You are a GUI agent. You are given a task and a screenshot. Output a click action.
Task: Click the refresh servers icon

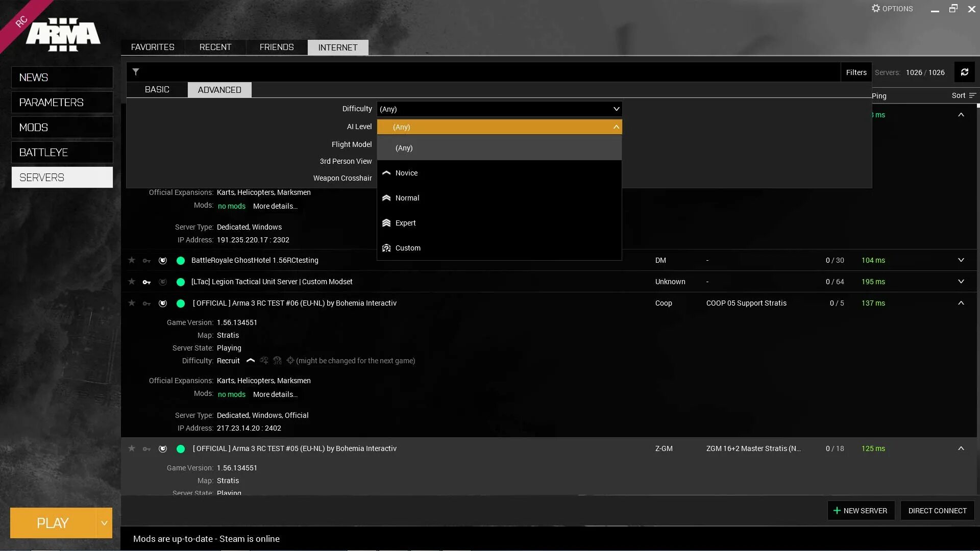965,72
